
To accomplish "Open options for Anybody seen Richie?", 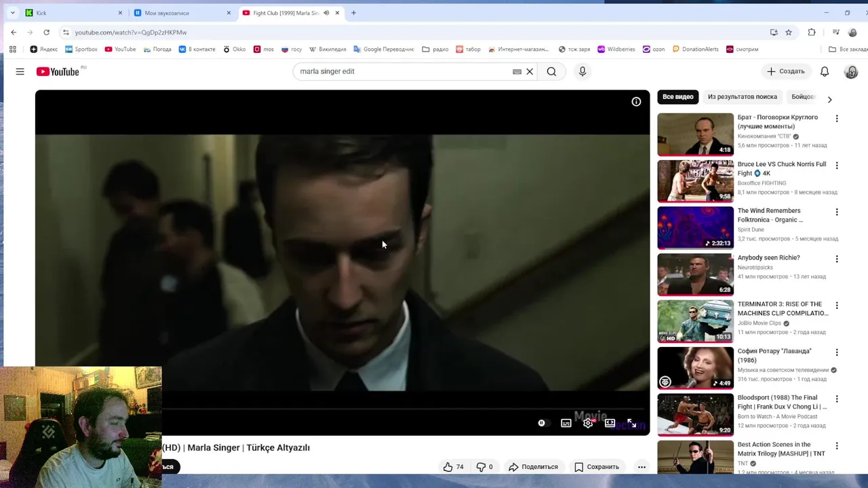I will click(x=837, y=259).
